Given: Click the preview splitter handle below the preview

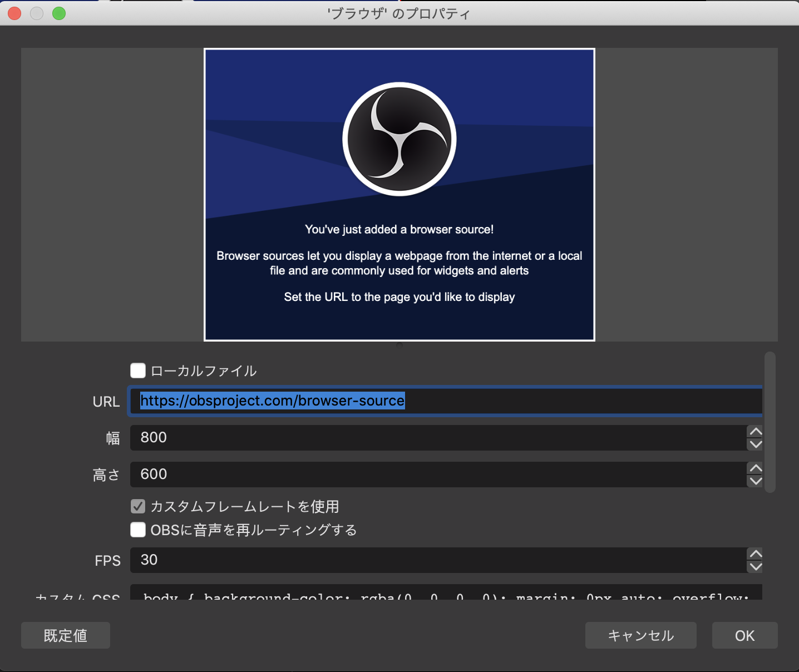Looking at the screenshot, I should tap(399, 345).
